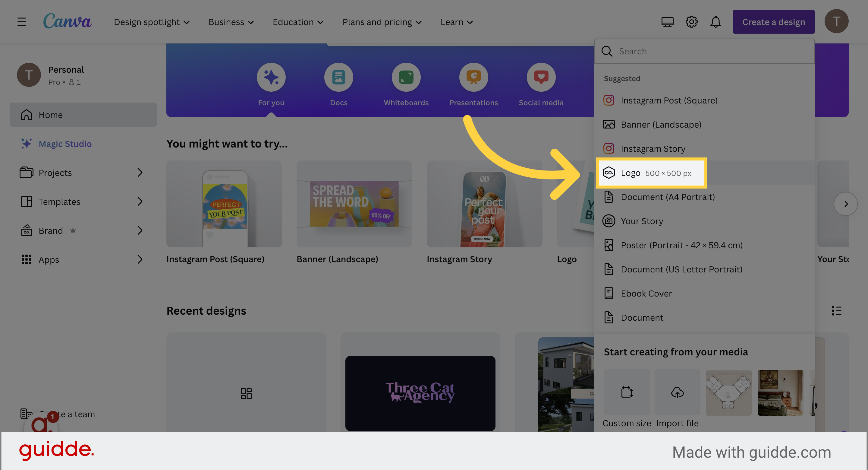Expand the Projects sidebar section

click(x=140, y=173)
